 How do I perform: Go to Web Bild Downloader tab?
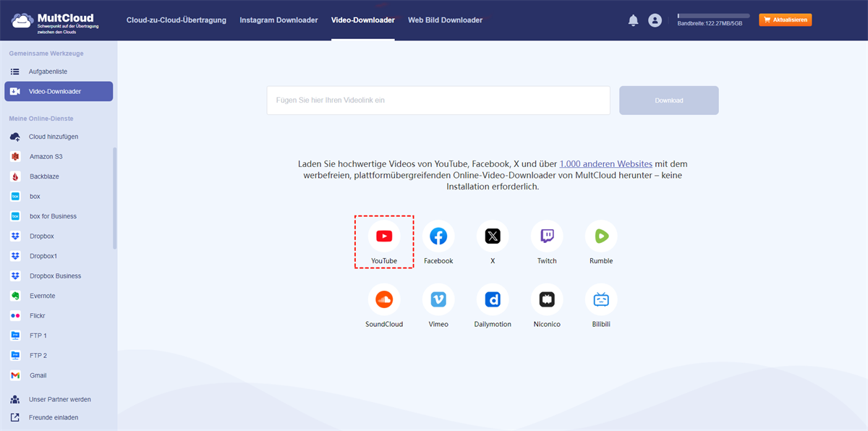(x=445, y=20)
